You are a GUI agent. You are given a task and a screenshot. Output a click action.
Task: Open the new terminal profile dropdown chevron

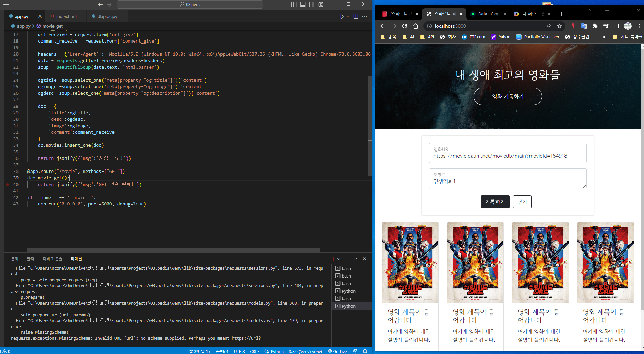[x=339, y=259]
